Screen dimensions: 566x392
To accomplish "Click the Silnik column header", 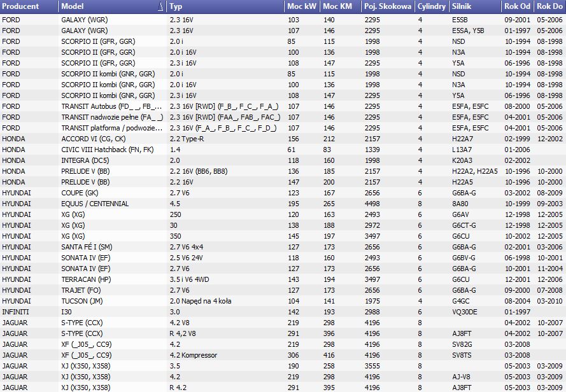I will pyautogui.click(x=475, y=6).
